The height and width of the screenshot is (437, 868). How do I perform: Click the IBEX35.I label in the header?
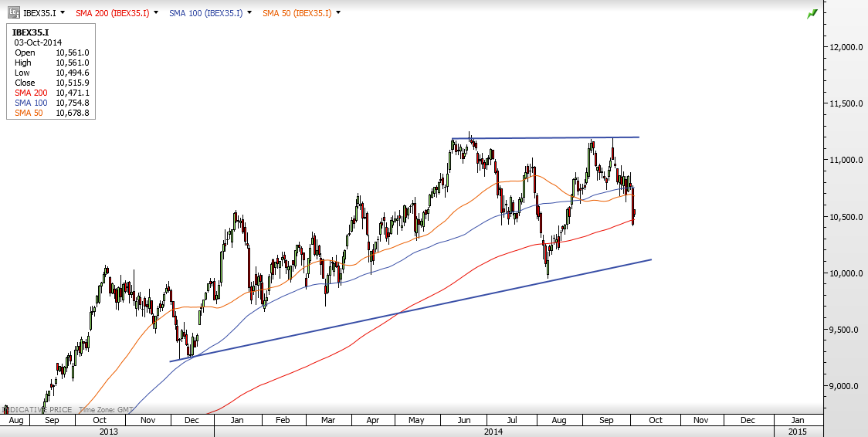click(x=39, y=12)
